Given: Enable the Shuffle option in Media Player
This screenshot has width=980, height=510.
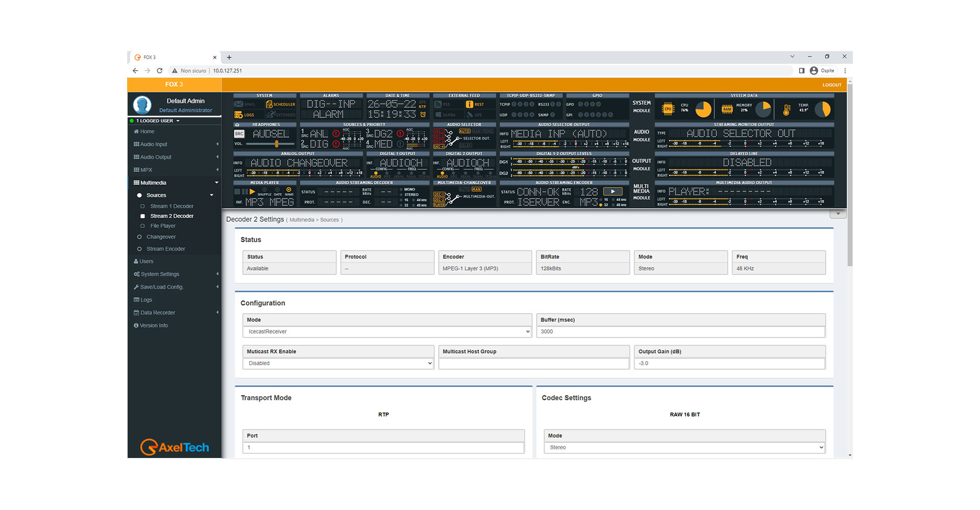Looking at the screenshot, I should (264, 190).
